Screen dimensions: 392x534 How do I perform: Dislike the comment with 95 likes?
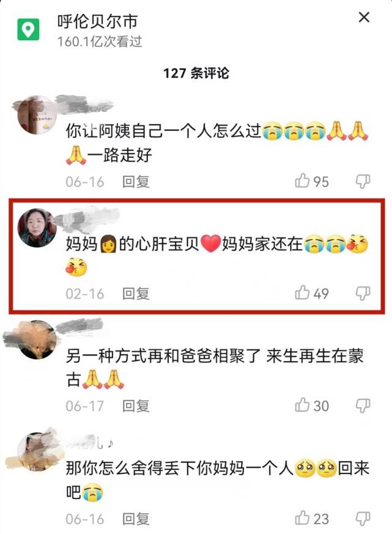point(363,181)
